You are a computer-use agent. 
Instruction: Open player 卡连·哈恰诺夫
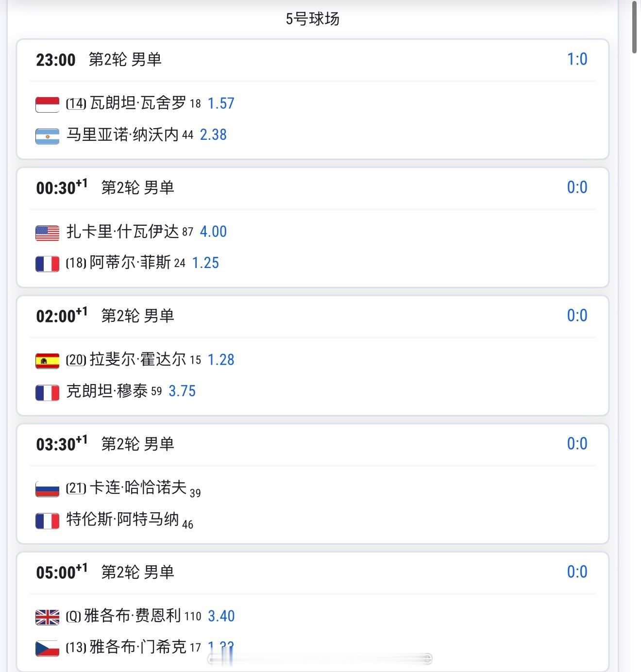(x=138, y=487)
